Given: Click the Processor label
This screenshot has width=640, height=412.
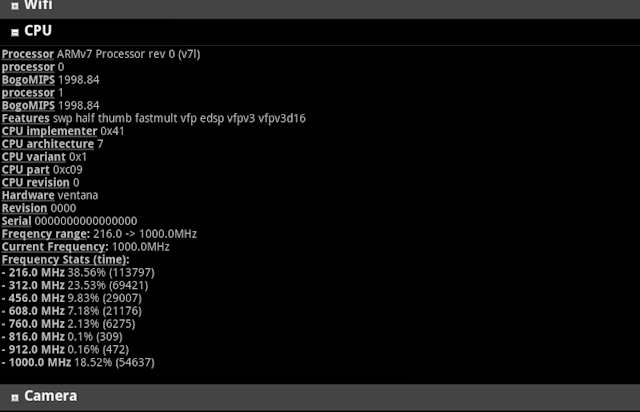Looking at the screenshot, I should (x=28, y=54).
